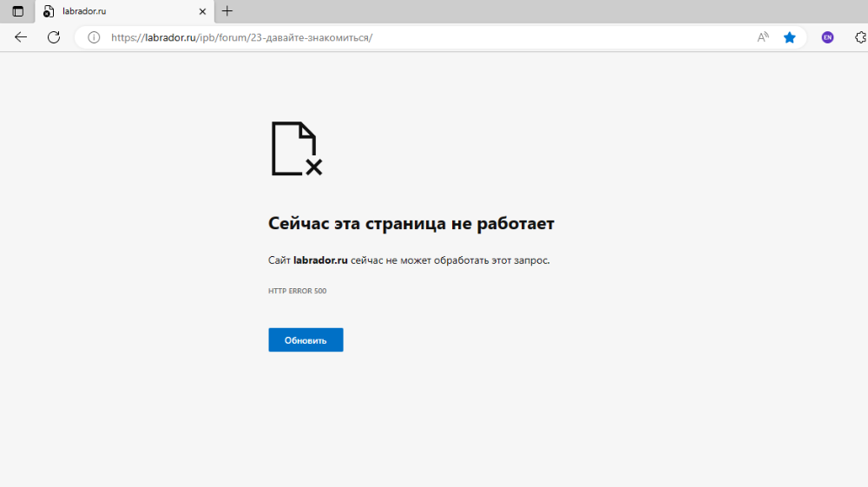Click the heading 'Сейчас эта страница не работает'
The height and width of the screenshot is (487, 868).
click(x=411, y=223)
